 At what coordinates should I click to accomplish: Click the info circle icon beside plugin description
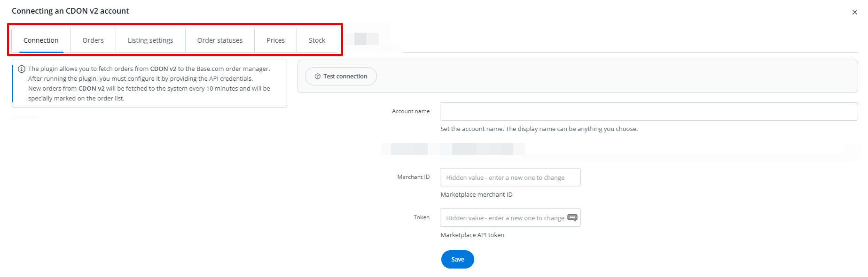[22, 69]
